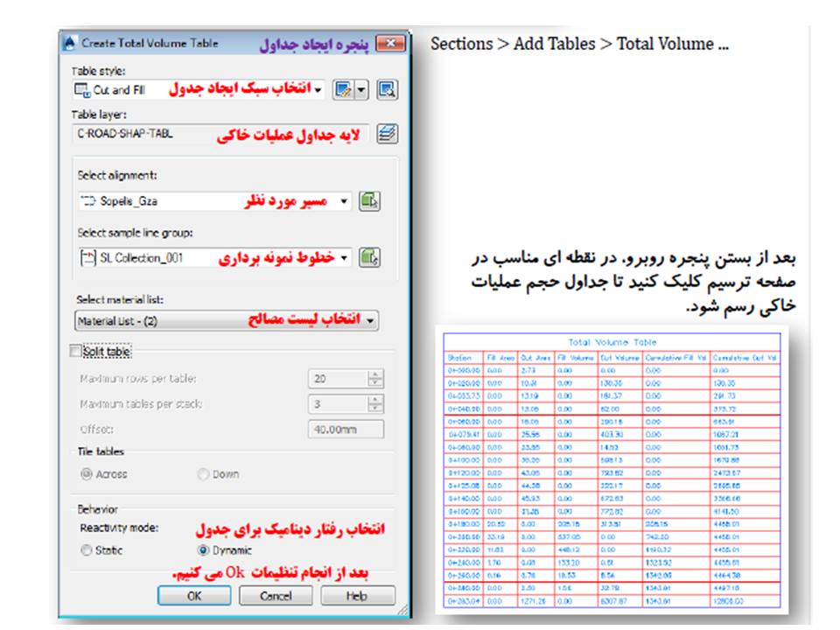Close the Create Total Volume Table dialog
840x630 pixels.
click(x=390, y=43)
